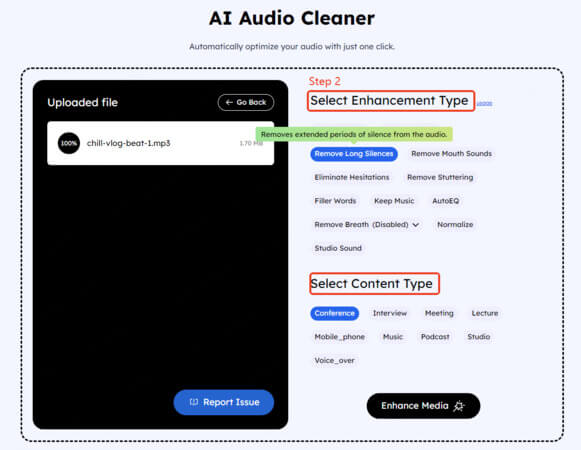Choose Voice_over content type
This screenshot has width=581, height=450.
[x=334, y=361]
